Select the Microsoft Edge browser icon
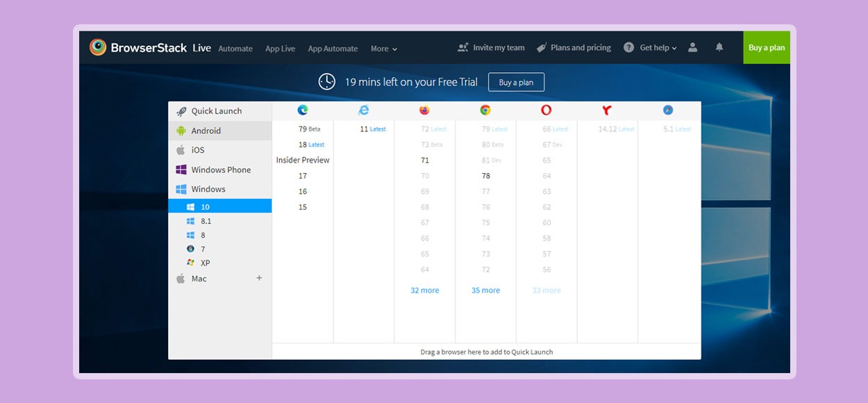The height and width of the screenshot is (403, 868). pyautogui.click(x=303, y=110)
